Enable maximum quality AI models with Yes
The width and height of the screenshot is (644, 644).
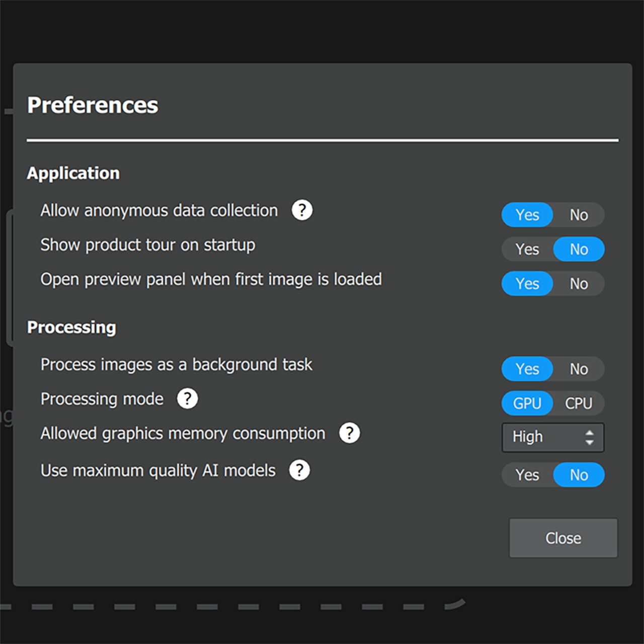click(527, 475)
